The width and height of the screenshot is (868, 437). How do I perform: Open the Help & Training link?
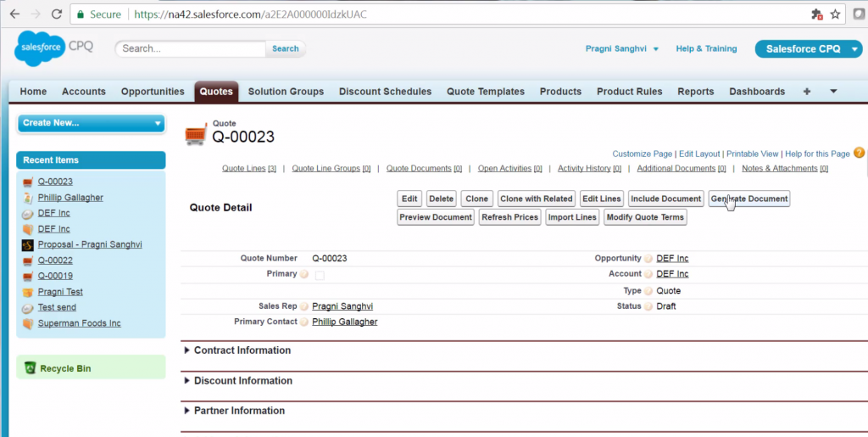click(706, 48)
